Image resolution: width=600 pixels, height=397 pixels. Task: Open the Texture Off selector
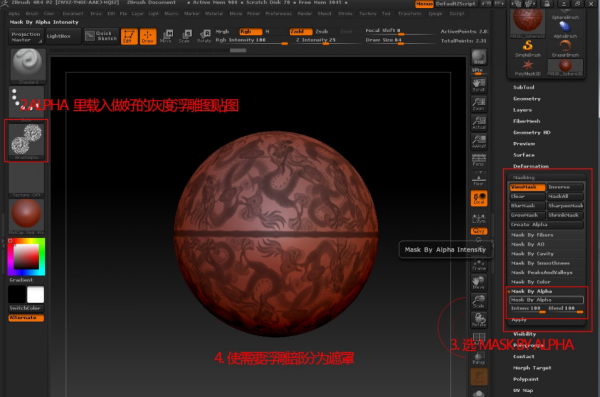[26, 179]
